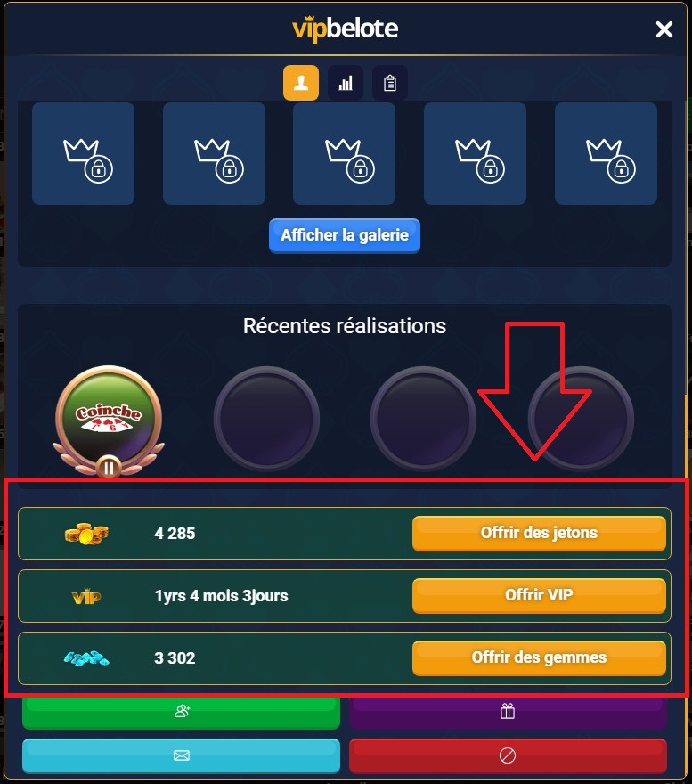Select the second locked crown slot
This screenshot has width=692, height=784.
(x=214, y=153)
